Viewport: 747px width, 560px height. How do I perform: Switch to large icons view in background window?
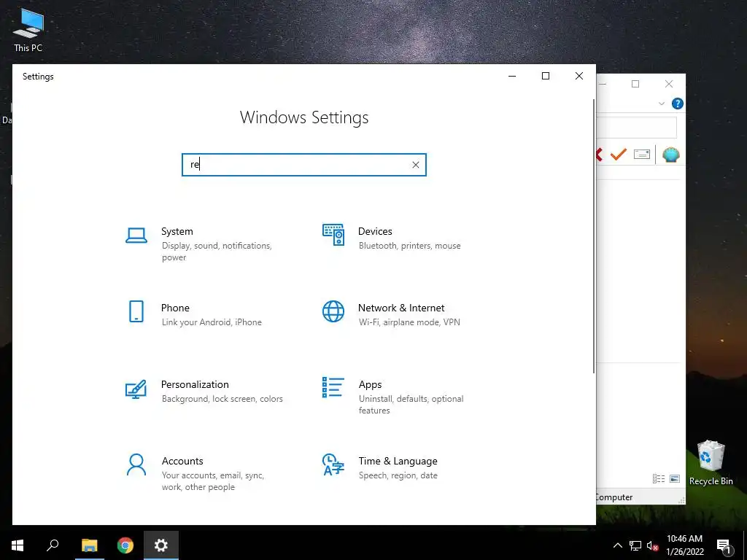(x=675, y=478)
